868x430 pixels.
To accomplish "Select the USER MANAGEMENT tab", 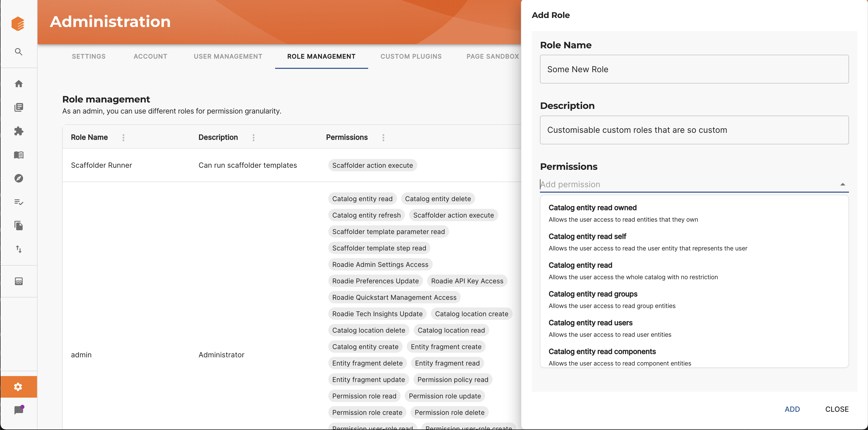I will click(x=228, y=56).
